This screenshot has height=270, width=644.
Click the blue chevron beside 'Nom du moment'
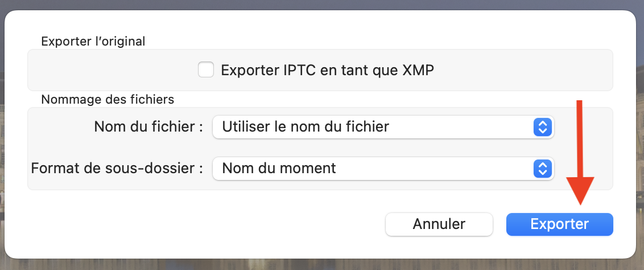[543, 169]
